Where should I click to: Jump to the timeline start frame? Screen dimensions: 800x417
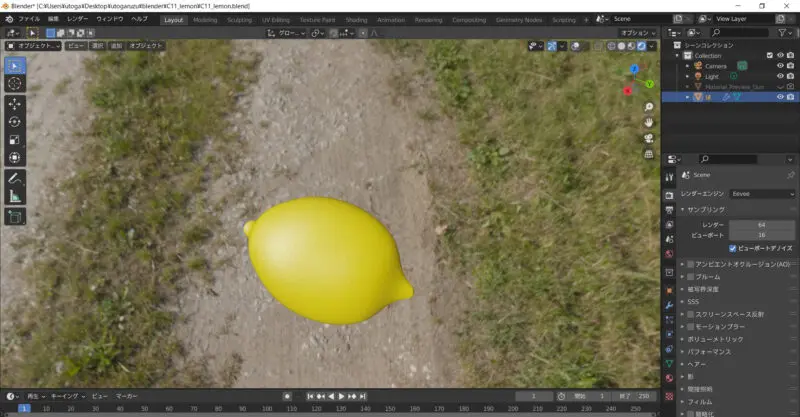[310, 396]
